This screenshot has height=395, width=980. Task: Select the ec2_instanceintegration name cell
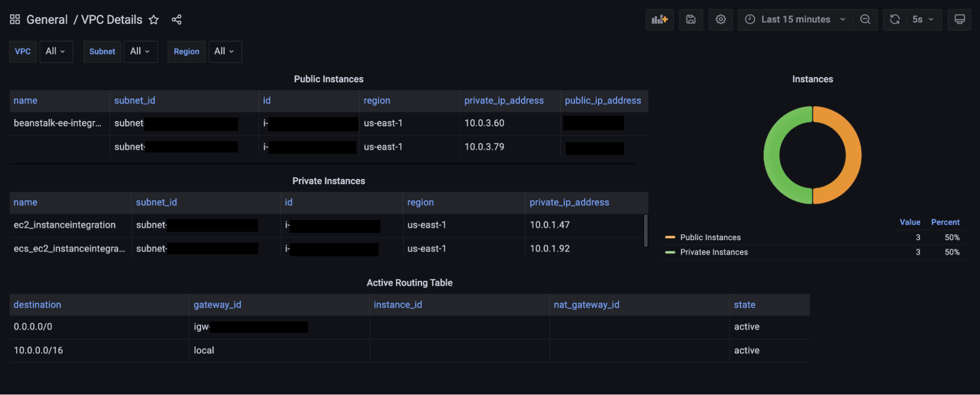(x=71, y=225)
